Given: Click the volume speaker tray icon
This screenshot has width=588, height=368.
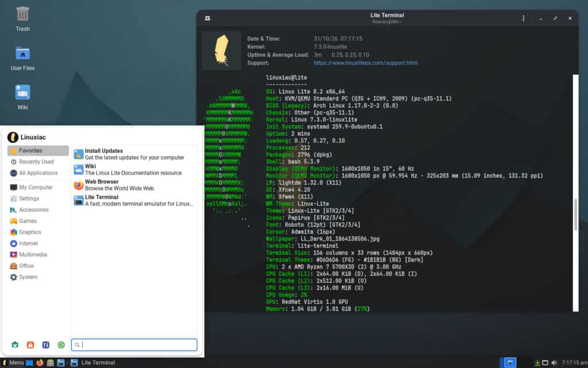Looking at the screenshot, I should pyautogui.click(x=554, y=363).
